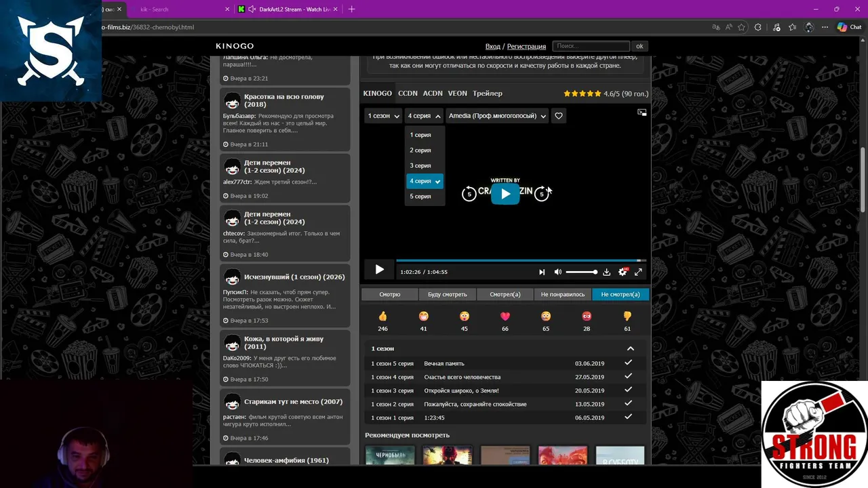Close the kik - Search browser tab
The image size is (868, 488).
coord(227,9)
